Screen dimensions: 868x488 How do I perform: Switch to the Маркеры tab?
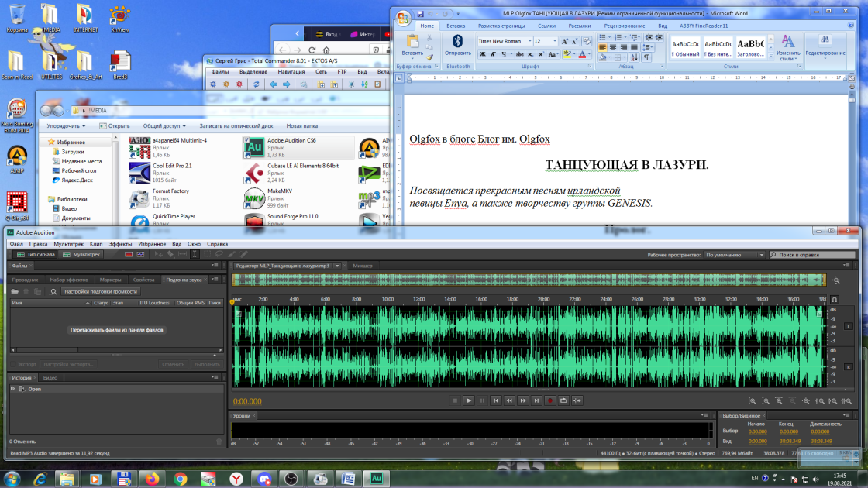coord(110,280)
